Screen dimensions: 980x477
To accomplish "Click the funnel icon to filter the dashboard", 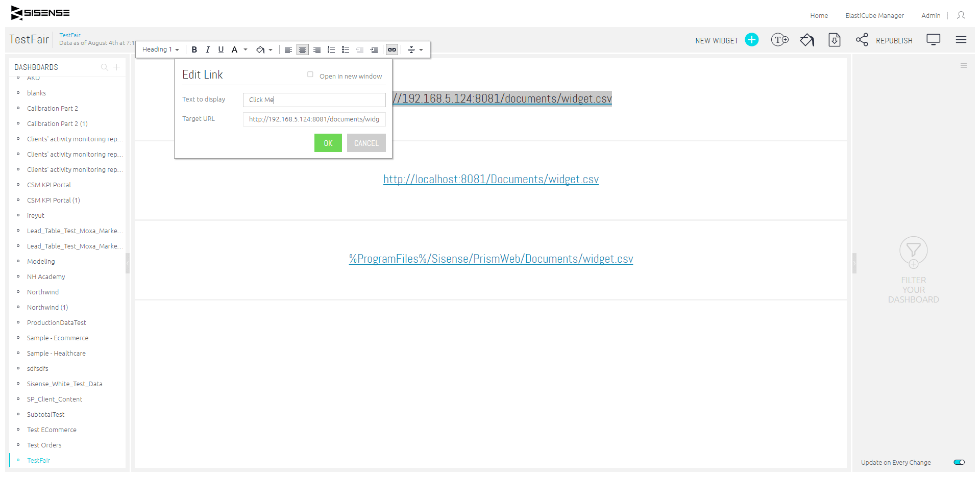I will [914, 252].
